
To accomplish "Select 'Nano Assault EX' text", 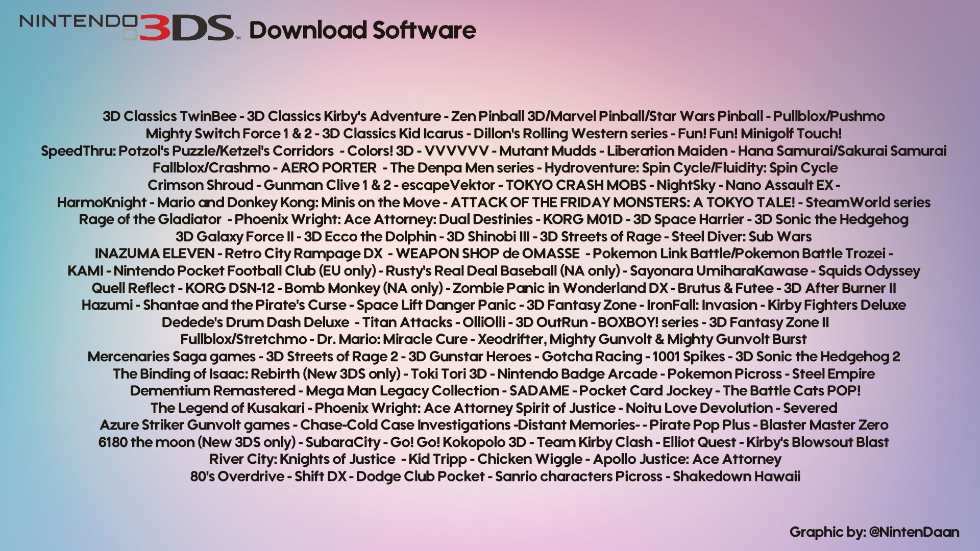I will click(x=779, y=185).
